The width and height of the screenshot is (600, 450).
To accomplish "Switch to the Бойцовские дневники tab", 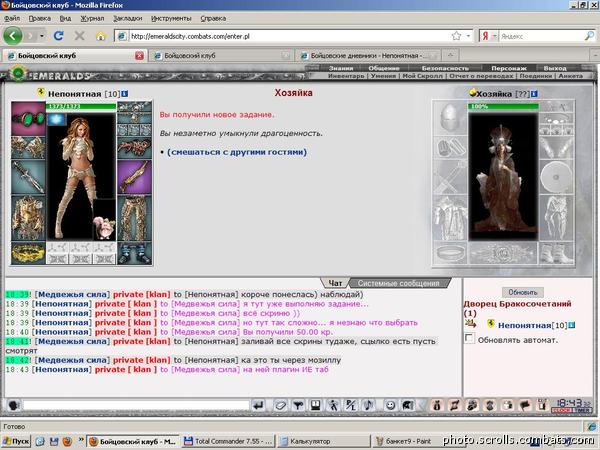I will point(367,56).
